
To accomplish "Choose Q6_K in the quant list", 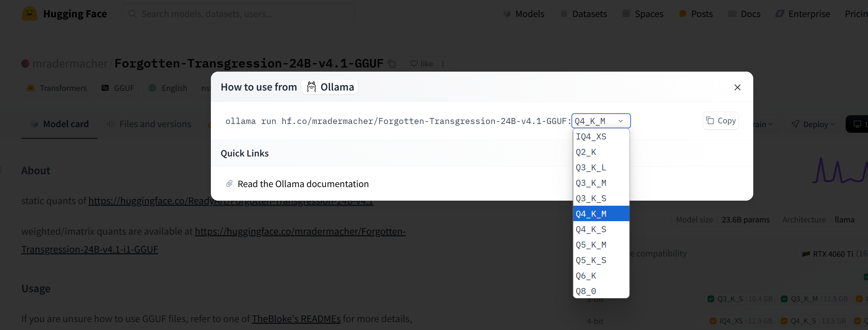I will 601,276.
